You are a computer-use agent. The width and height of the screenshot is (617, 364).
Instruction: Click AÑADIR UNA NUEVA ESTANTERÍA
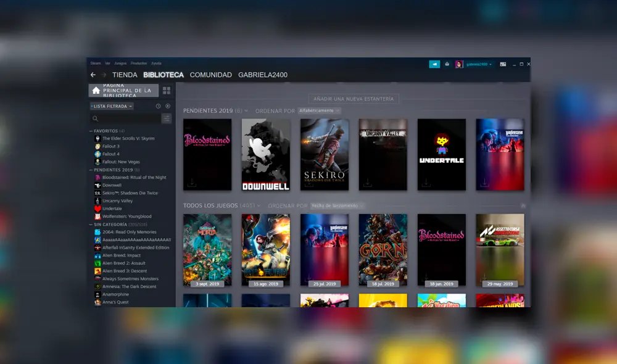tap(353, 98)
